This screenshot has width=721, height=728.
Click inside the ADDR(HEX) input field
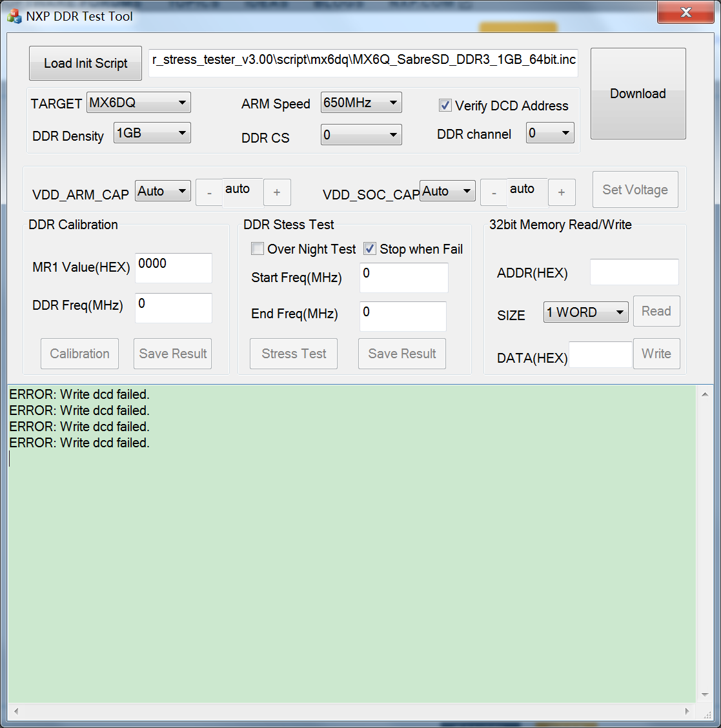pos(634,272)
